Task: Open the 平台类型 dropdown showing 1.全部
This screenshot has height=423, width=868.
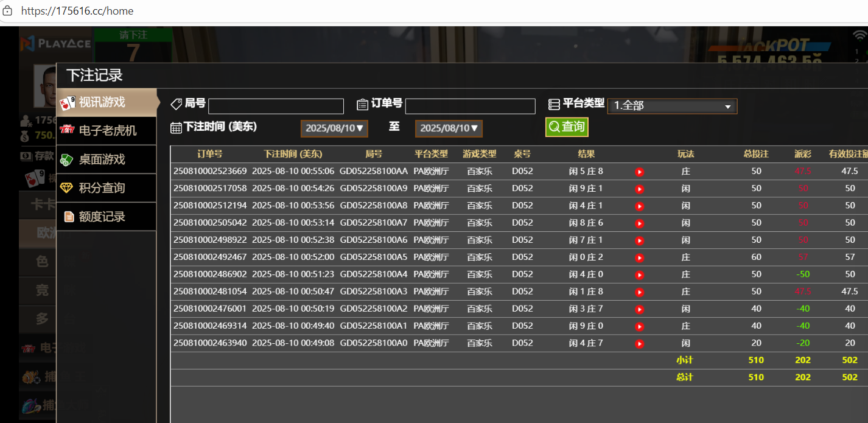Action: [x=672, y=106]
